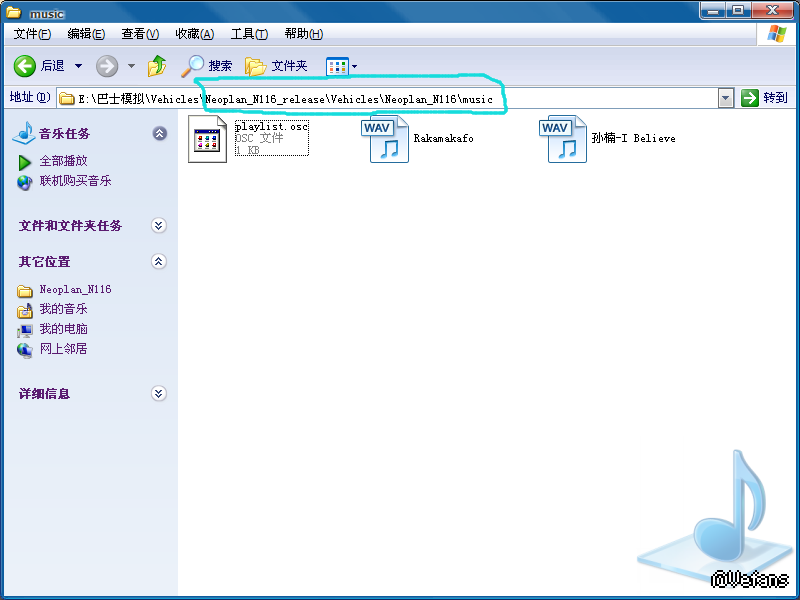Open the 查看(V) menu
This screenshot has width=800, height=600.
(x=140, y=34)
